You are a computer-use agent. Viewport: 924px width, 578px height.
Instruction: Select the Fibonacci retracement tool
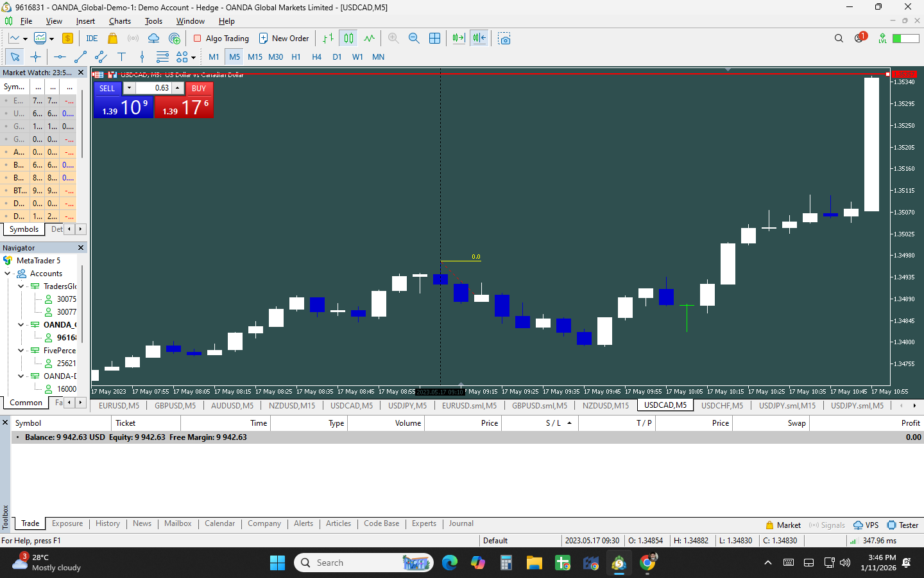click(x=162, y=57)
